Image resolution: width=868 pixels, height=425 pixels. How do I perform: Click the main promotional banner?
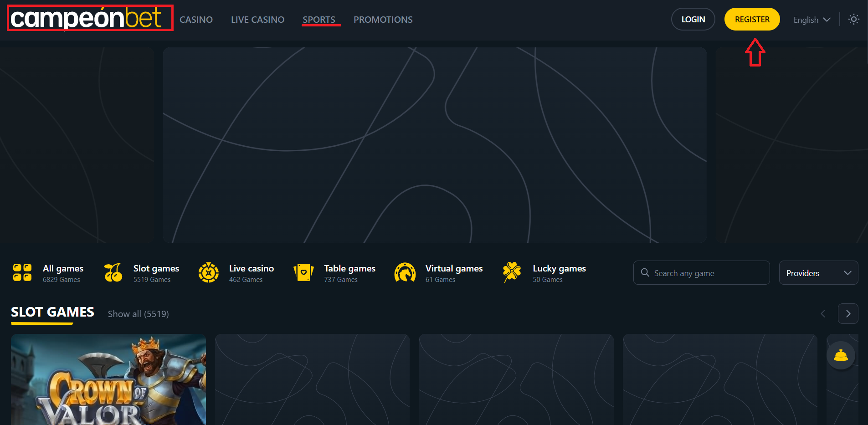click(x=435, y=145)
